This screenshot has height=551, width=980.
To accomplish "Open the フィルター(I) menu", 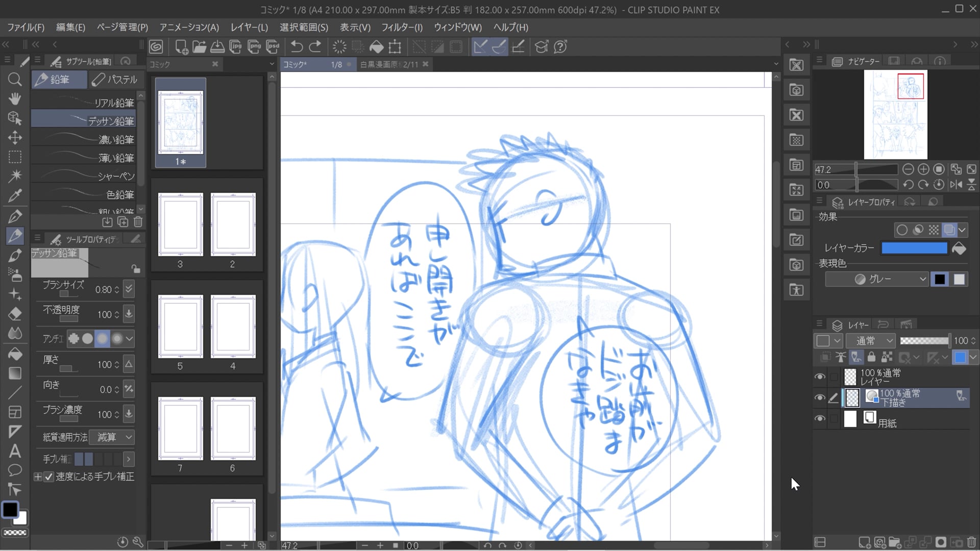I will 402,27.
